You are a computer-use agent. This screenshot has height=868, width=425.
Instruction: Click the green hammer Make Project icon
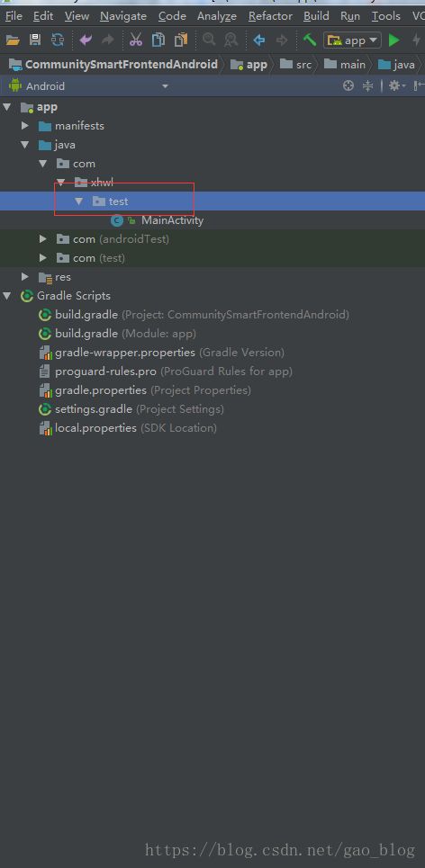(x=310, y=40)
